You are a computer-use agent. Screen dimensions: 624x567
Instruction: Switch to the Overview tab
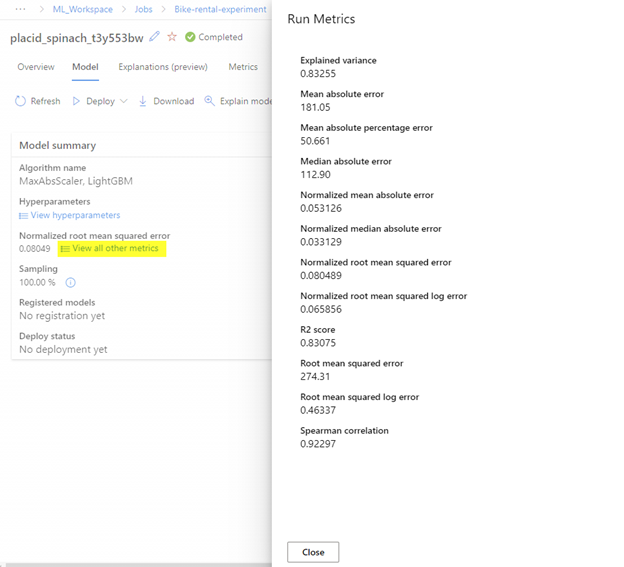(35, 67)
